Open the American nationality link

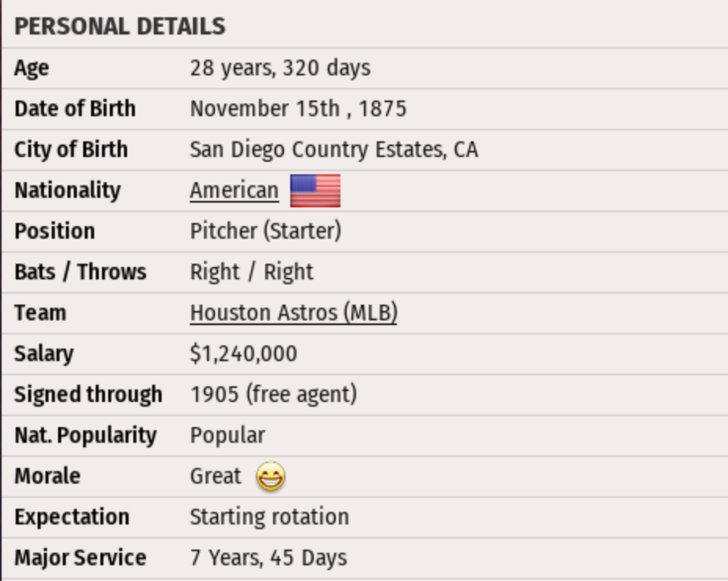click(234, 191)
